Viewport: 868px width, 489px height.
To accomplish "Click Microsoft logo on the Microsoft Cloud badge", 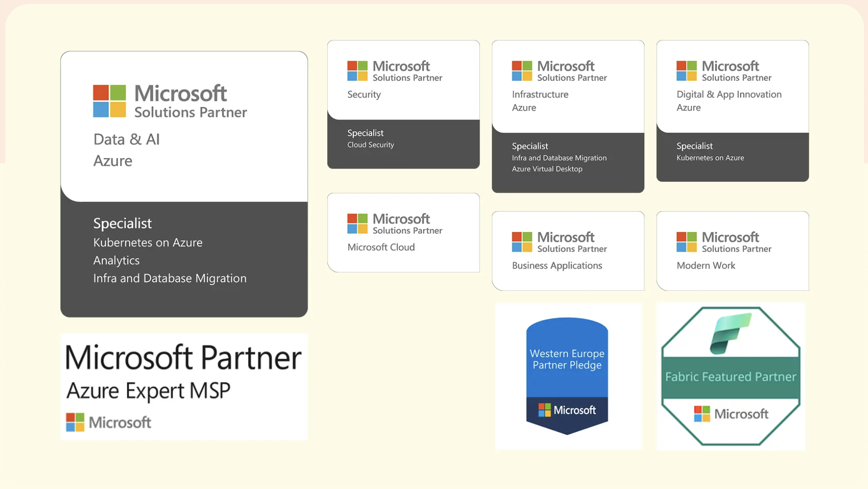I will click(357, 223).
